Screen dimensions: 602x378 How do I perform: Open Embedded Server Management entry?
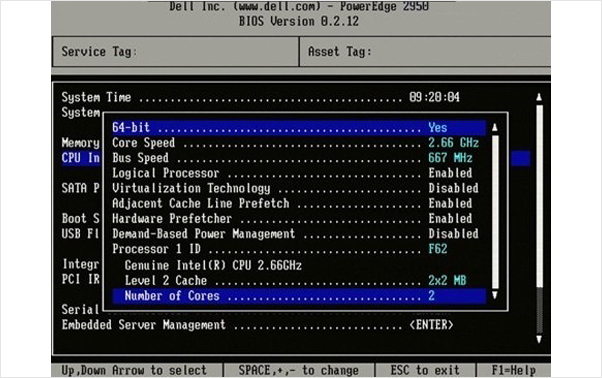257,325
